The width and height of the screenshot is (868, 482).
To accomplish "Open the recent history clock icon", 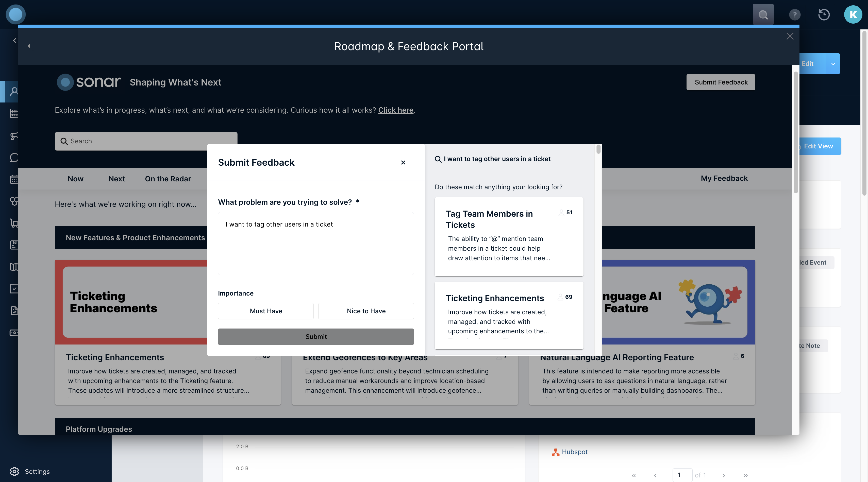I will click(824, 14).
